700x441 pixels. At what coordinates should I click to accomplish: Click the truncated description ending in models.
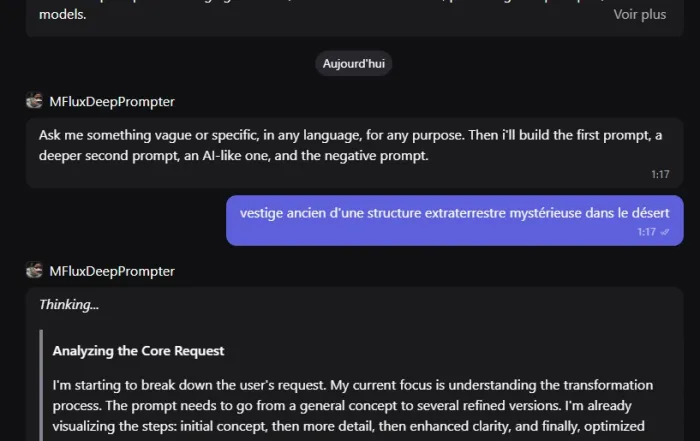(x=62, y=14)
